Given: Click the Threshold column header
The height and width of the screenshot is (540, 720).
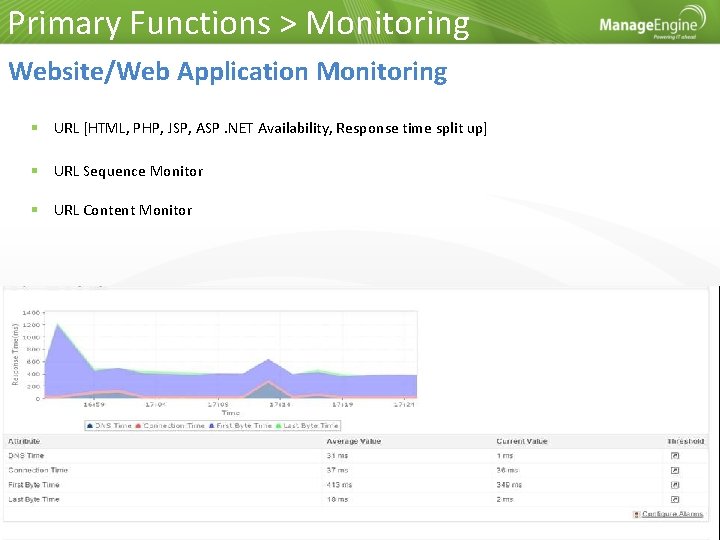Looking at the screenshot, I should (686, 441).
